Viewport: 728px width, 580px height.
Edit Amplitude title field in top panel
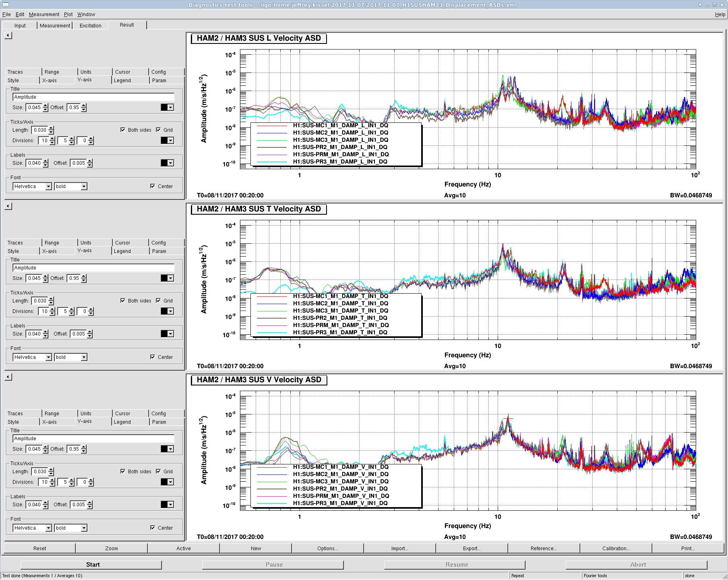93,97
